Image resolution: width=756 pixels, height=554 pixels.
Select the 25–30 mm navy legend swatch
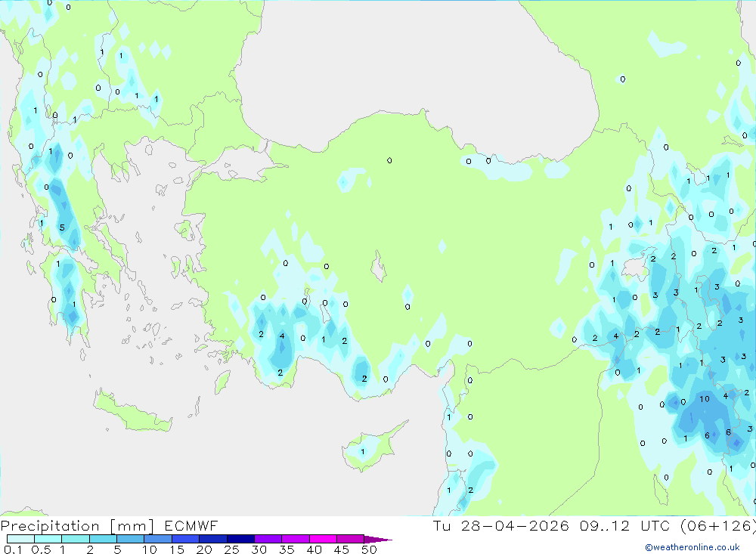point(240,539)
